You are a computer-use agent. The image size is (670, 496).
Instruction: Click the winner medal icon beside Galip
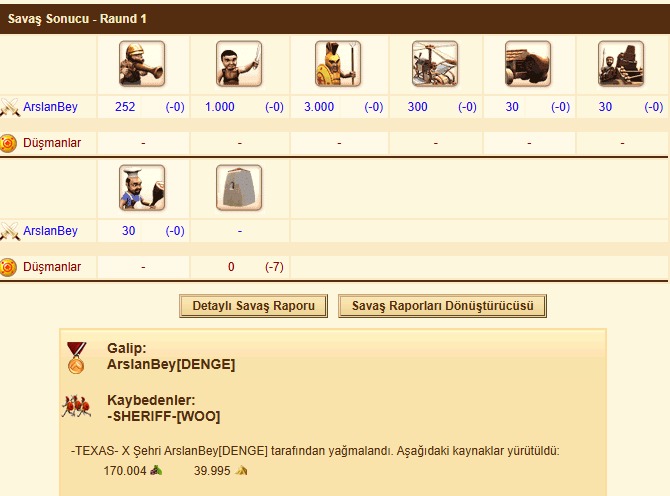(x=76, y=358)
